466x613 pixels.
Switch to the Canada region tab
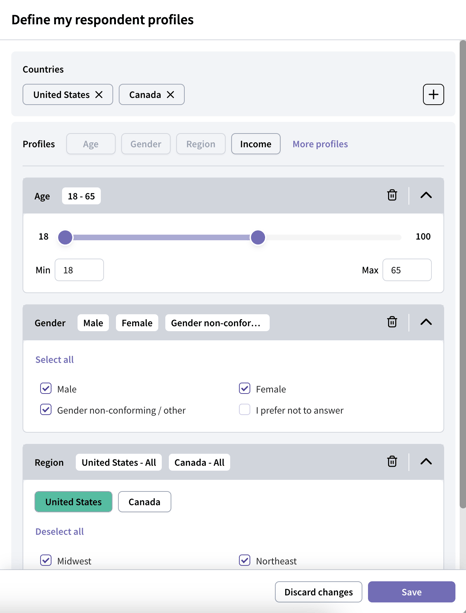[x=144, y=502]
